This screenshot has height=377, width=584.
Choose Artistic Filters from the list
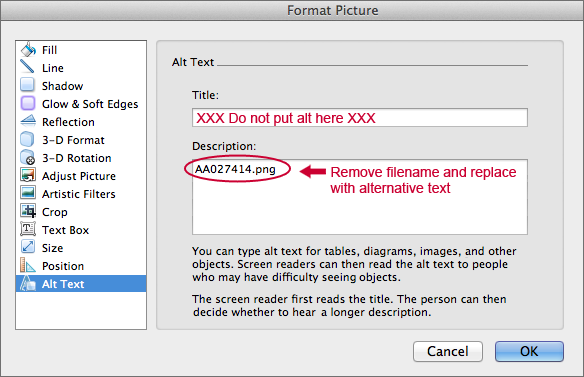(x=81, y=194)
